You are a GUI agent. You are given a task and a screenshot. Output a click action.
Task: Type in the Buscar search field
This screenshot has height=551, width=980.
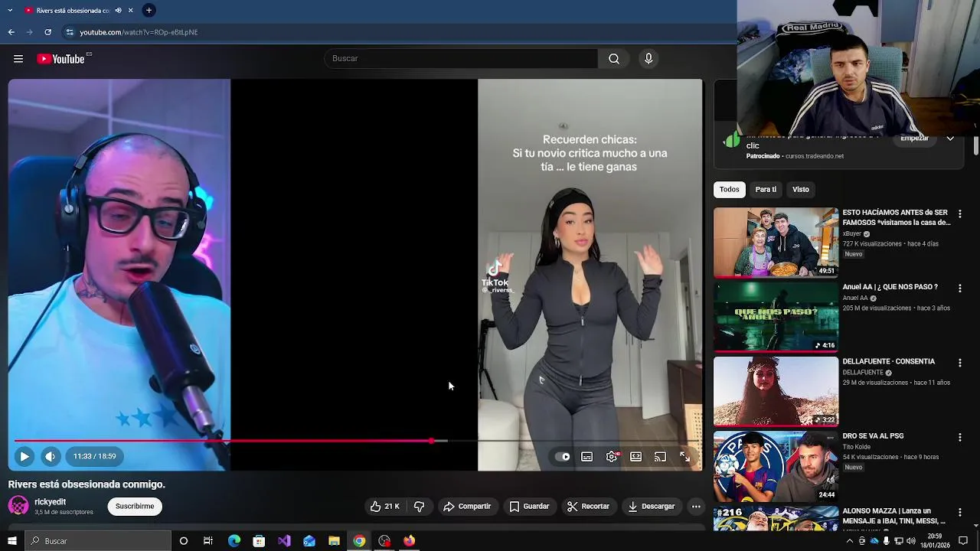point(461,59)
